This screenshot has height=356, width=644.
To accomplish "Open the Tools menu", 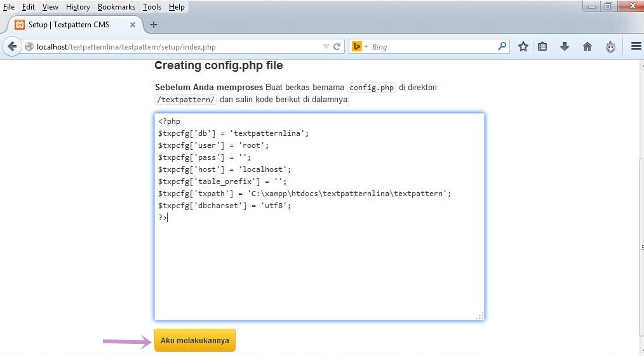I will click(x=152, y=7).
